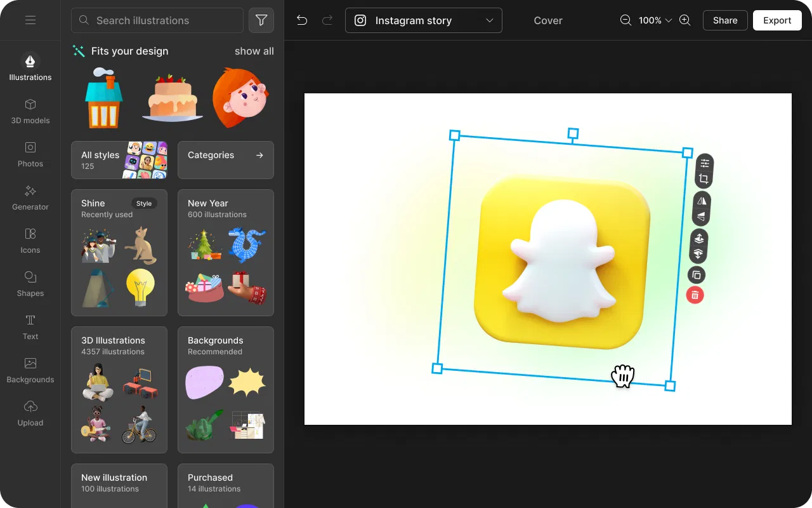Select the purple blob background
Image resolution: width=812 pixels, height=508 pixels.
coord(205,382)
